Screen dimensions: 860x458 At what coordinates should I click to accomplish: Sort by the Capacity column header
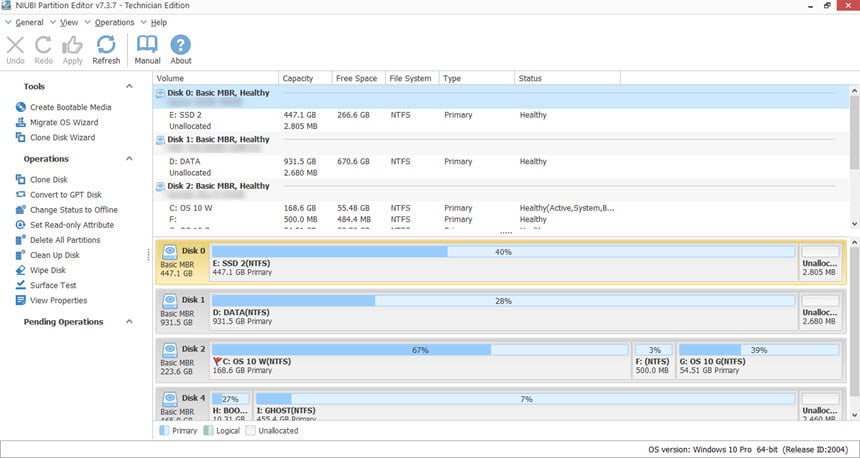pyautogui.click(x=305, y=78)
